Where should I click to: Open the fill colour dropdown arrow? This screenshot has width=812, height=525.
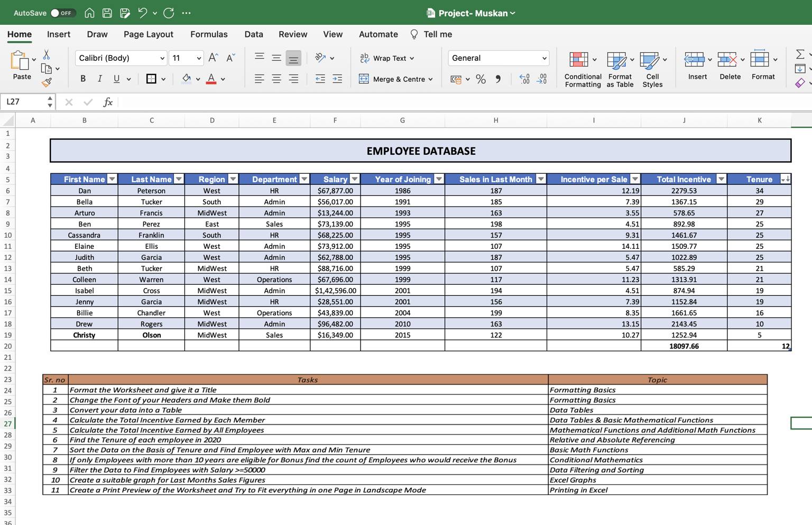(198, 79)
